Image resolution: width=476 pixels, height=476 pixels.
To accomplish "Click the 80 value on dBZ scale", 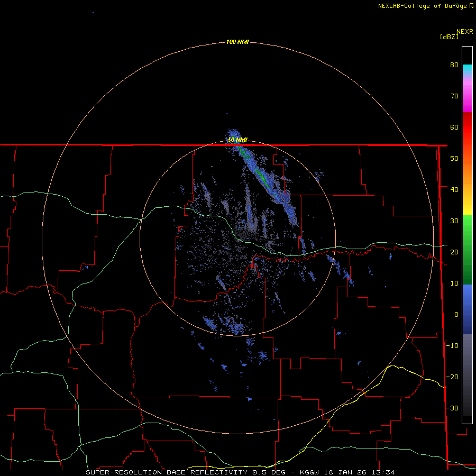I will coord(454,65).
